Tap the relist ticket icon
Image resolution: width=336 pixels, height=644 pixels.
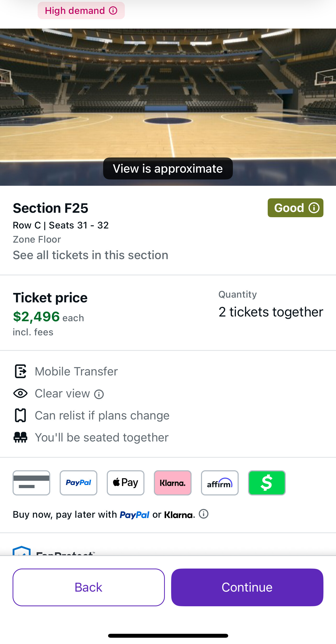(20, 415)
